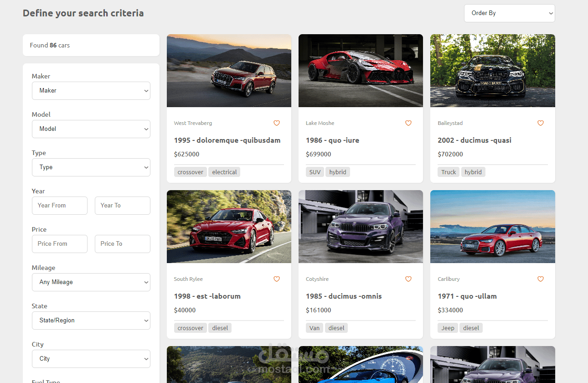Open listing 1986 - quo -iure
This screenshot has width=588, height=383.
[332, 140]
